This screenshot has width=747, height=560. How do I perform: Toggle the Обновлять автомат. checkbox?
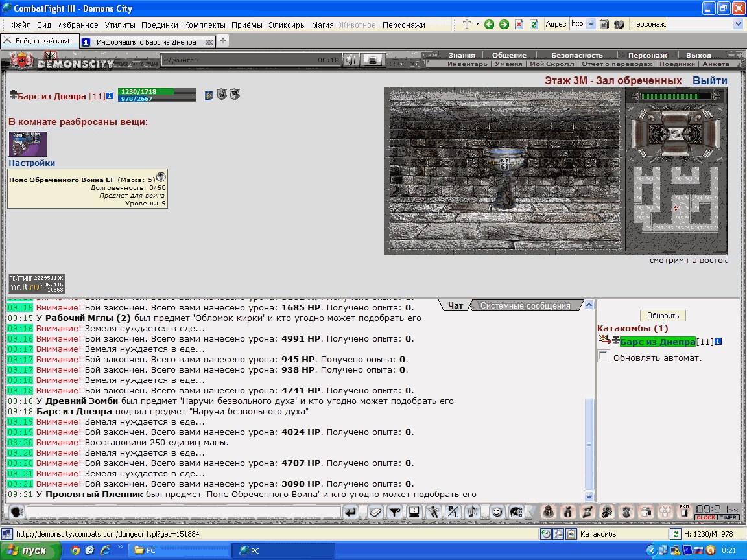tap(604, 356)
